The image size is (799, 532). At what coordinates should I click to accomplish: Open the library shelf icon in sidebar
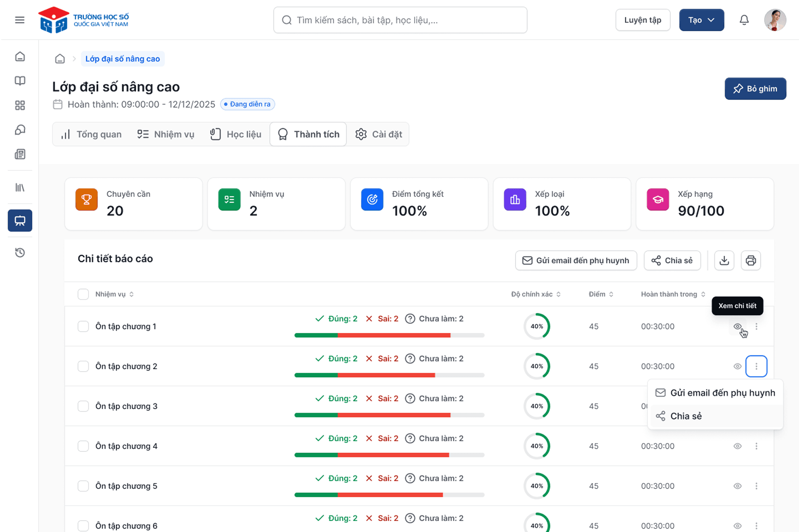(x=20, y=188)
